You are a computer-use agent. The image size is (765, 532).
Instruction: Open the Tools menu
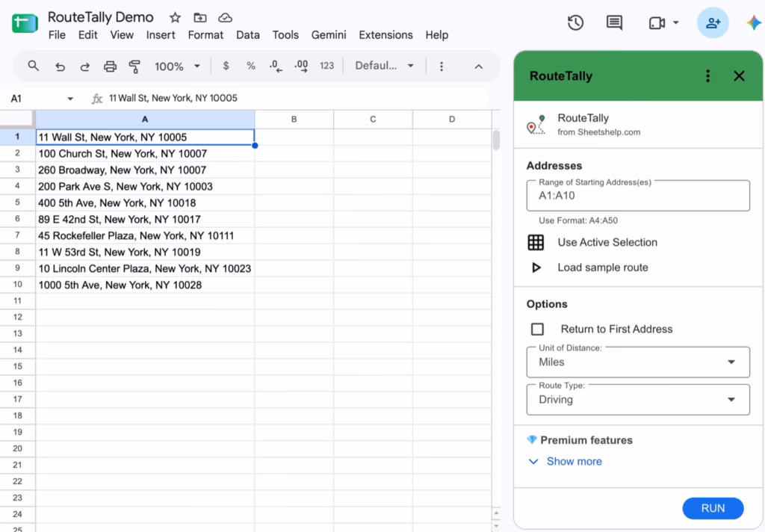click(x=285, y=35)
